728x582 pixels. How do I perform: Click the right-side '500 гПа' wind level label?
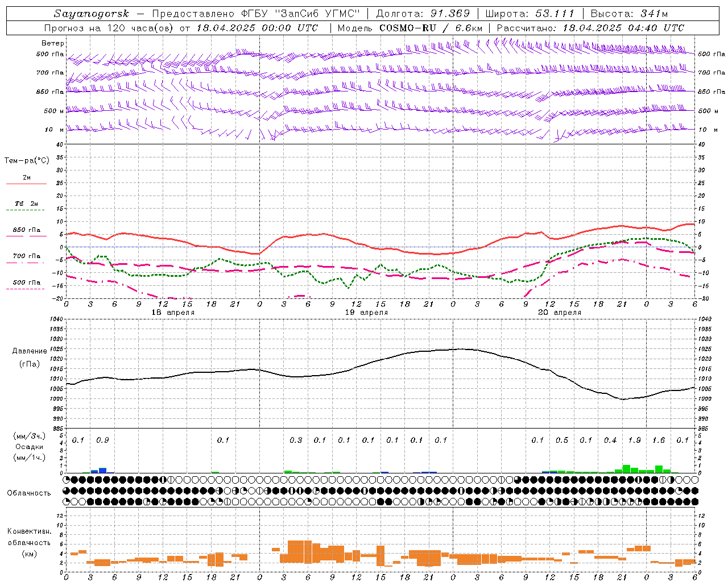(x=712, y=54)
